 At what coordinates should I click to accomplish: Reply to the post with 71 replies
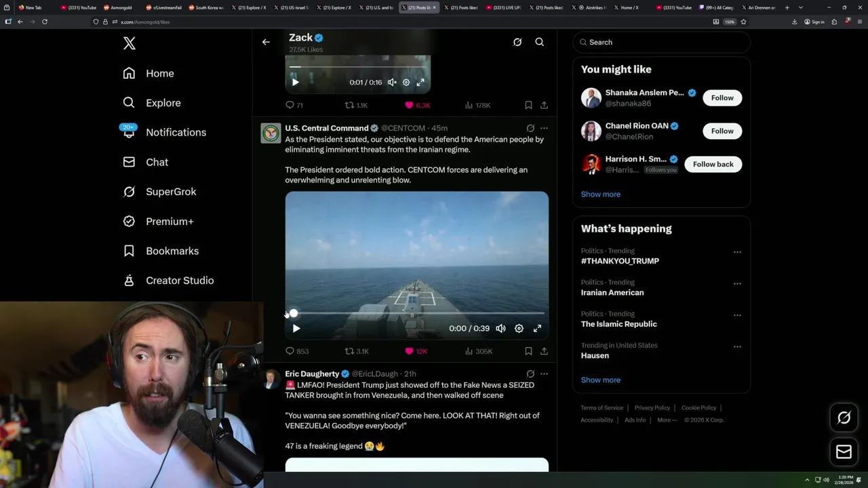click(294, 105)
